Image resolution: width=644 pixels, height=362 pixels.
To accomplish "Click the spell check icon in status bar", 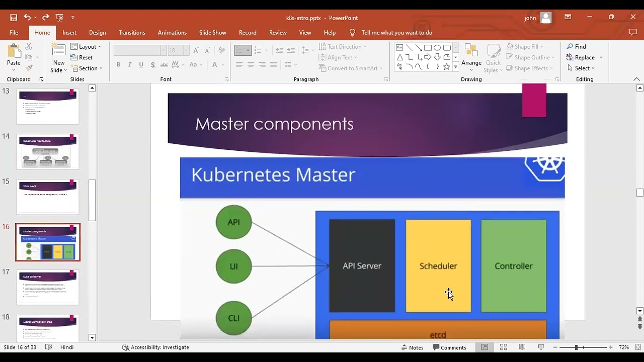I will [49, 347].
